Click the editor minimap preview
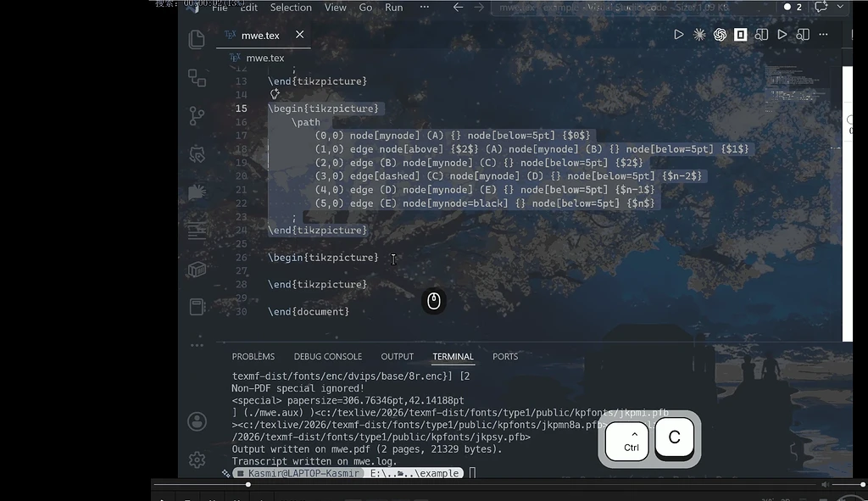This screenshot has width=868, height=501. coord(797,88)
